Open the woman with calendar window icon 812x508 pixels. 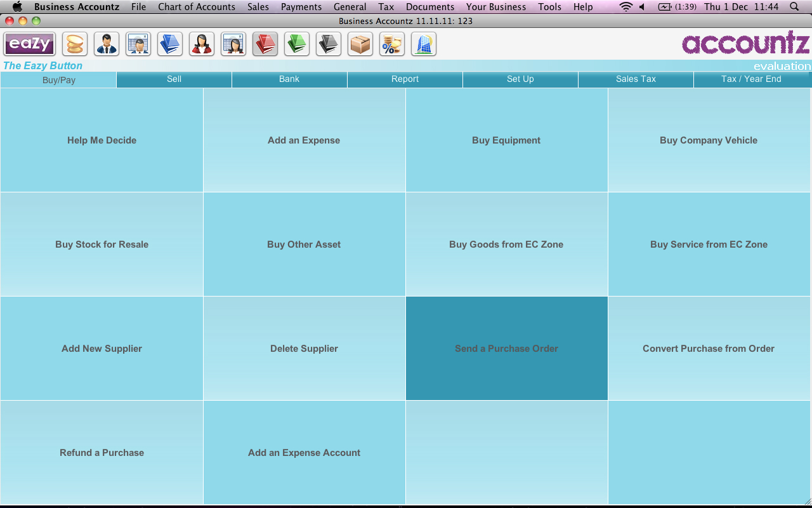pyautogui.click(x=233, y=44)
